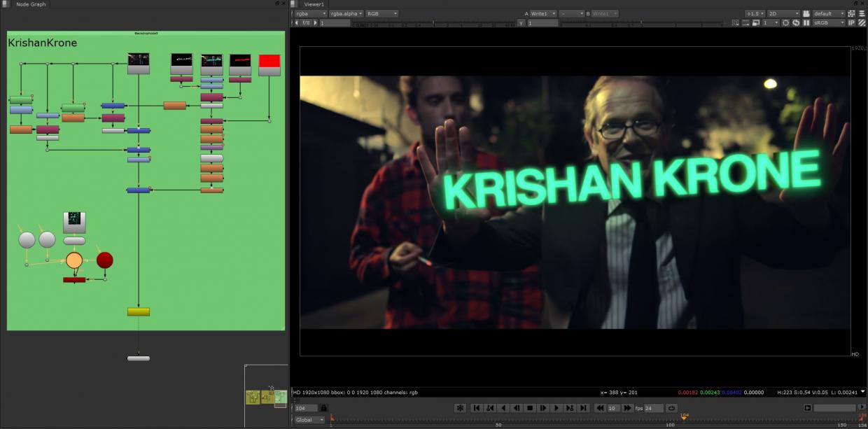The height and width of the screenshot is (429, 868).
Task: Open the rgba channel layer dropdown
Action: [310, 13]
